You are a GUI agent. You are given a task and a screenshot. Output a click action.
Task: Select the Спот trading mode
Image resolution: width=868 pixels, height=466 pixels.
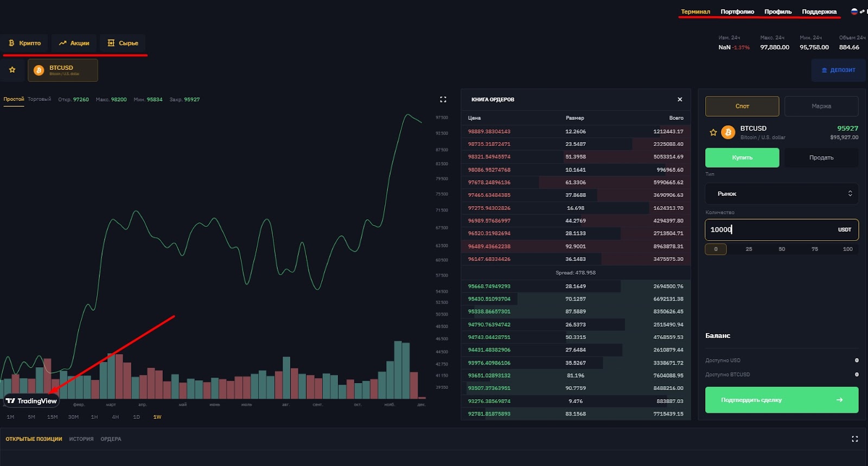click(x=742, y=106)
